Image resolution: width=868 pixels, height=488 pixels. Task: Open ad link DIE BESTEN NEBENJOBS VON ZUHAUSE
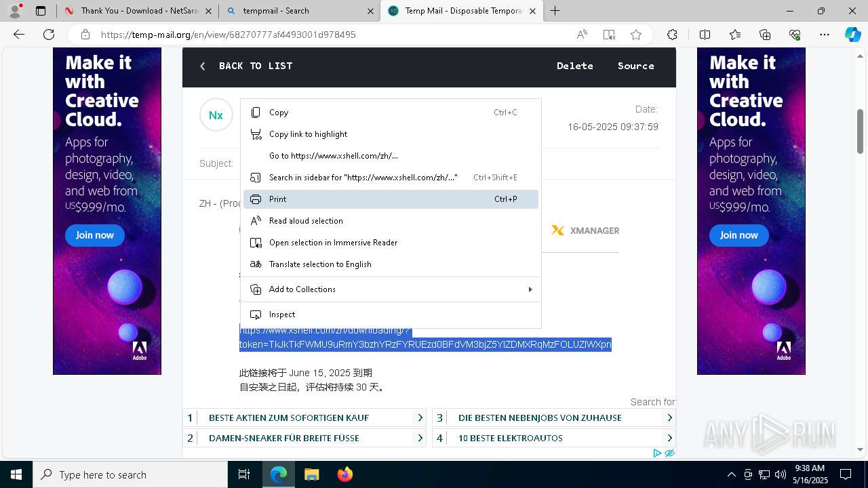click(554, 418)
